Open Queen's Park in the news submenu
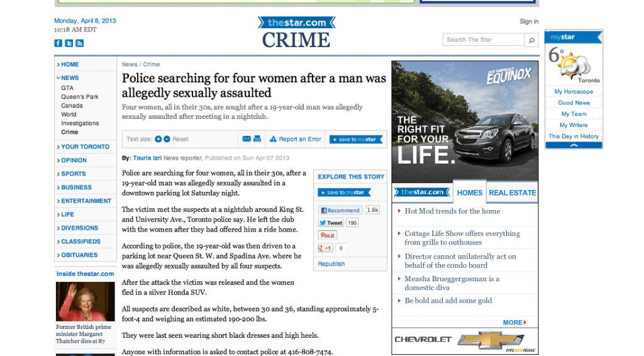 tap(80, 97)
